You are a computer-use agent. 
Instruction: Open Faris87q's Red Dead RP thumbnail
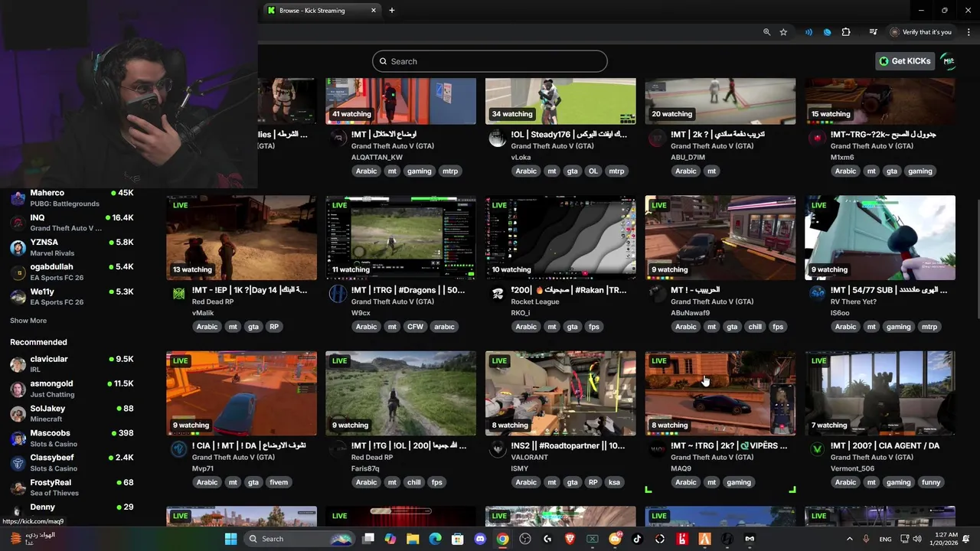pyautogui.click(x=400, y=393)
